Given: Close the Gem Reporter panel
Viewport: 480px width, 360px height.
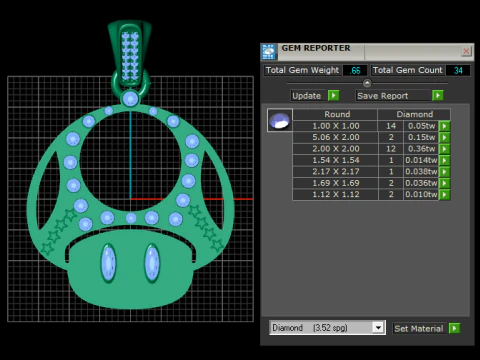Looking at the screenshot, I should tap(466, 51).
